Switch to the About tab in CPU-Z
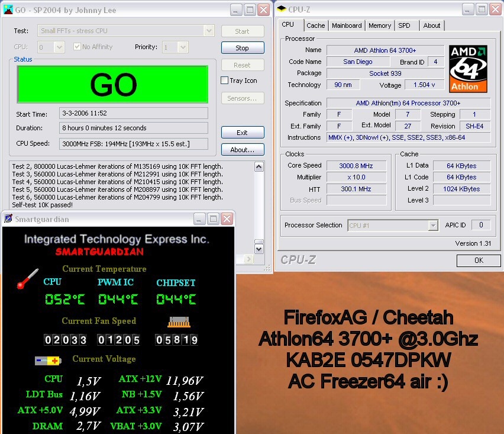The height and width of the screenshot is (434, 504). (432, 25)
